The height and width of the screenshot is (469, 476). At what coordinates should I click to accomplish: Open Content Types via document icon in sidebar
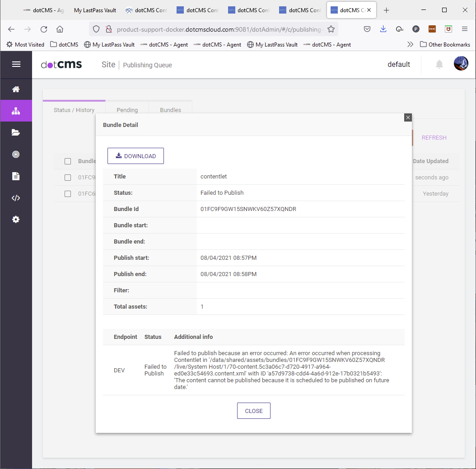click(16, 176)
